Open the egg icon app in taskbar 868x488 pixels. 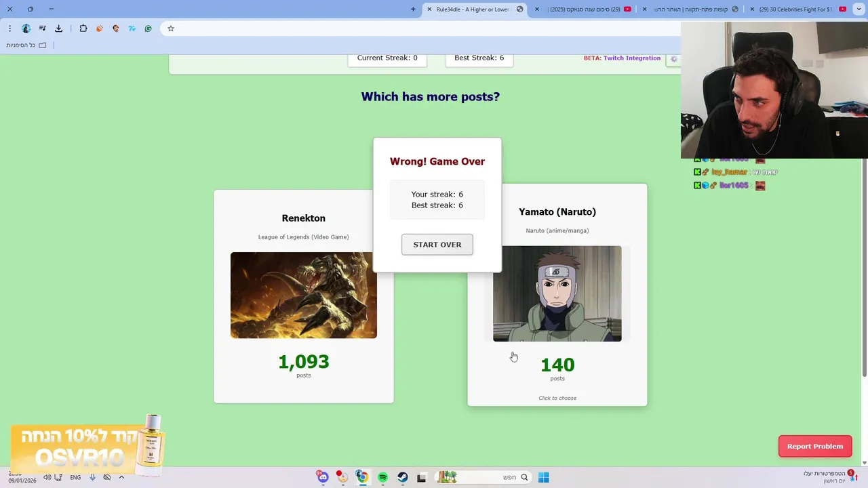click(x=342, y=477)
